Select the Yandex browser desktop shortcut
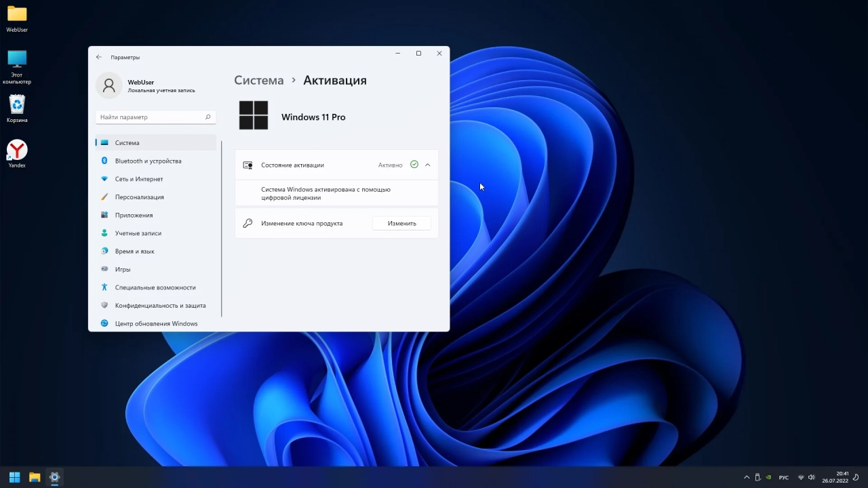The height and width of the screenshot is (488, 868). pyautogui.click(x=17, y=154)
